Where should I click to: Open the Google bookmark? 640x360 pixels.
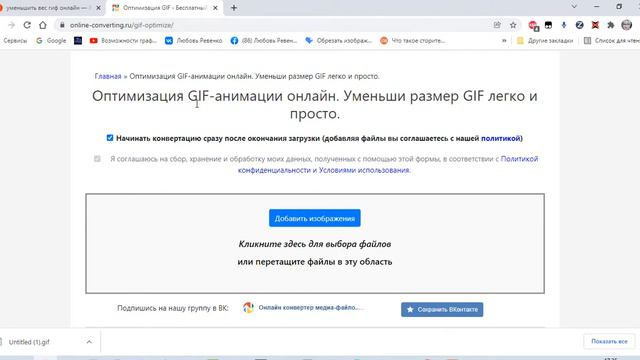51,40
